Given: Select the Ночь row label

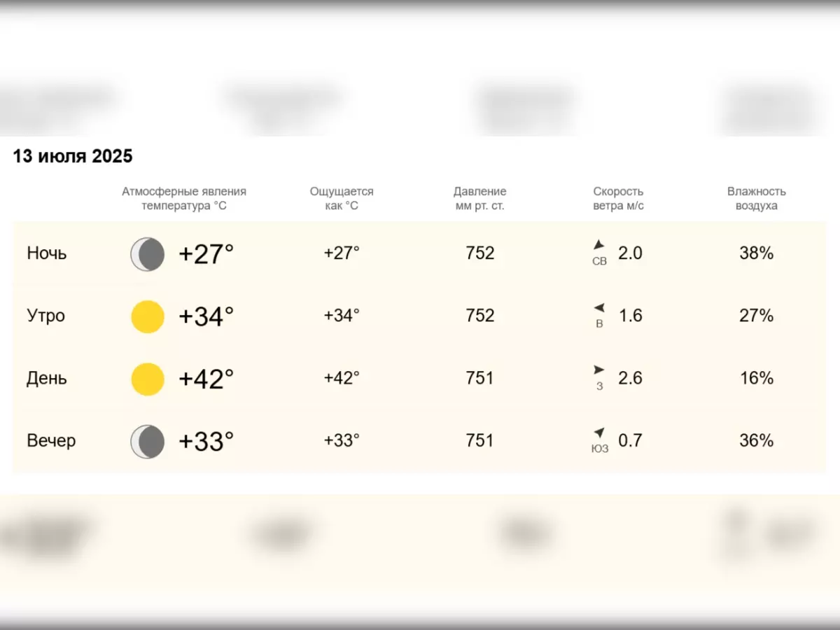Looking at the screenshot, I should click(47, 253).
